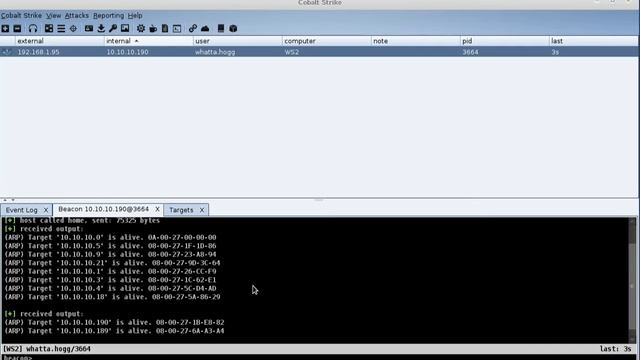Sort by computer column header
Screen dimensions: 640x360
pos(327,41)
